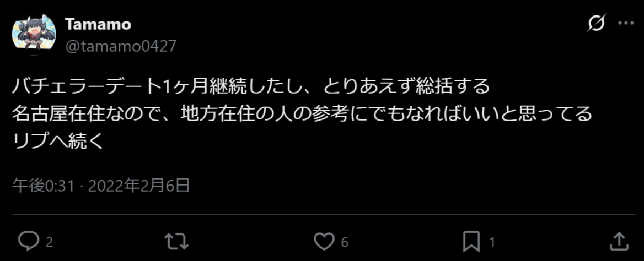This screenshot has width=644, height=261.
Task: Click the bookmark count number 1
Action: 492,242
